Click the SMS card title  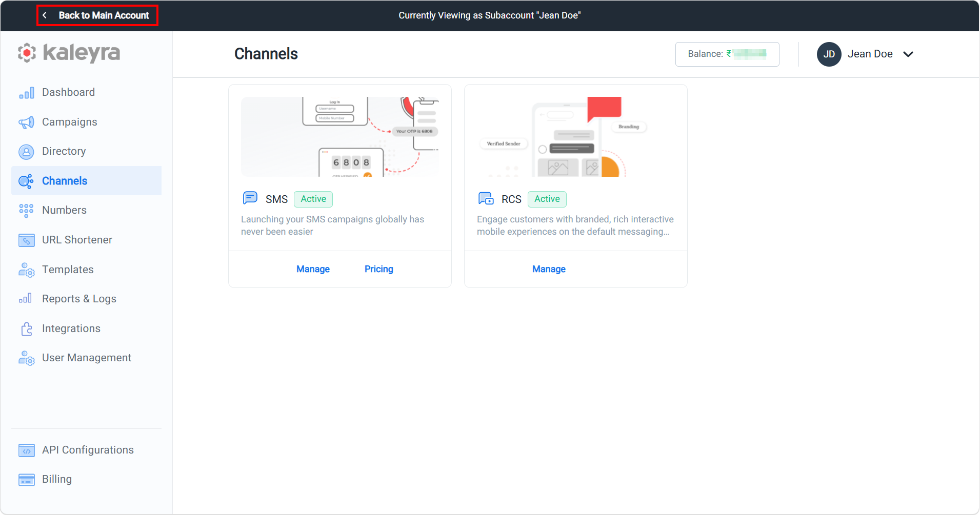pos(276,199)
